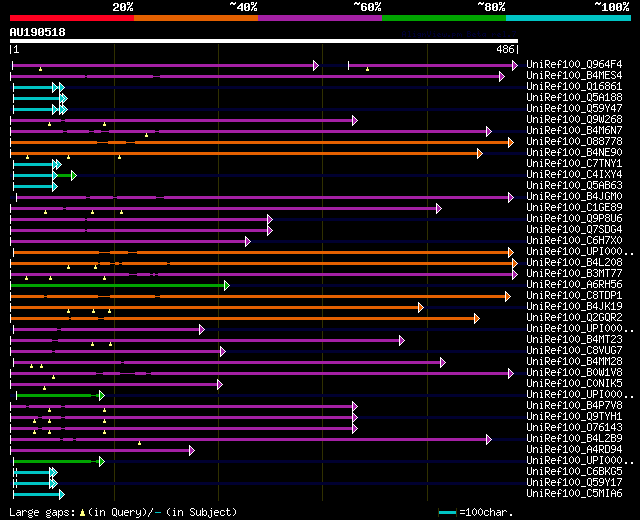
Task: Open the UniRef100_C5MIA6 label
Action: [574, 494]
